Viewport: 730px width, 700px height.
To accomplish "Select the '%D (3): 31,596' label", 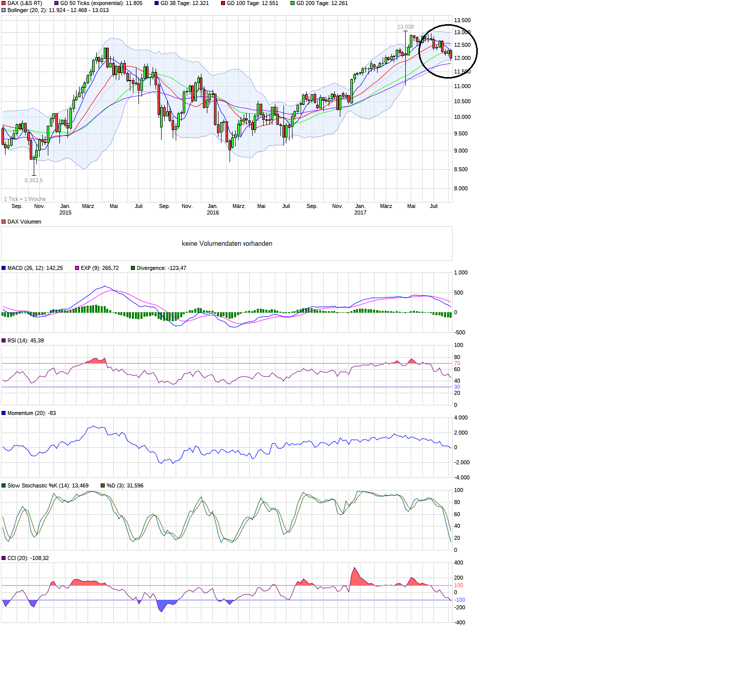I will point(125,485).
